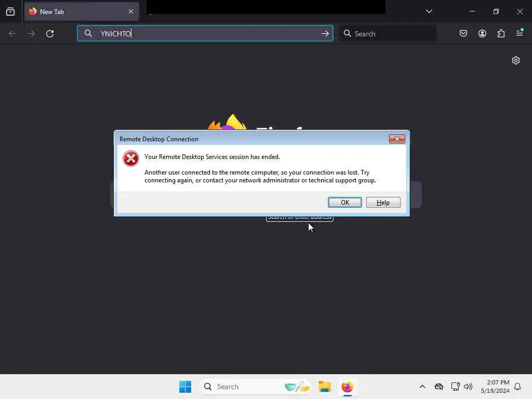This screenshot has width=532, height=399.
Task: Click the search magnifier in address bar
Action: tap(88, 33)
